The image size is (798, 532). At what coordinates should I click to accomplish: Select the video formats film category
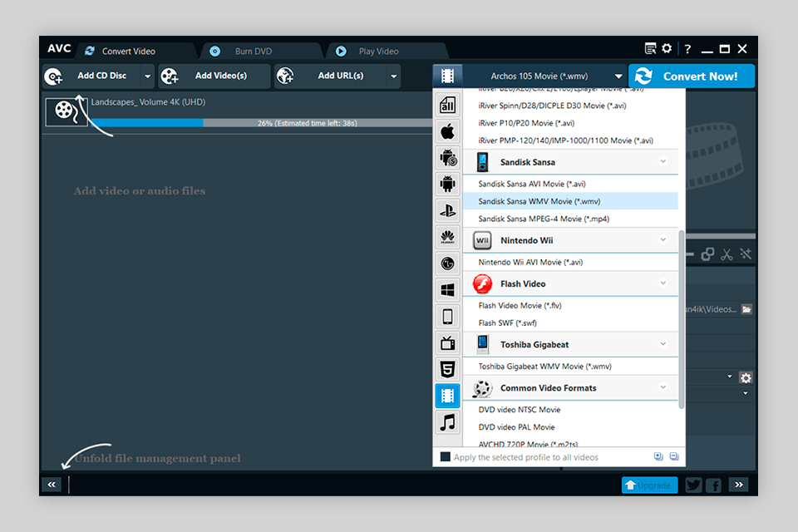click(x=447, y=396)
